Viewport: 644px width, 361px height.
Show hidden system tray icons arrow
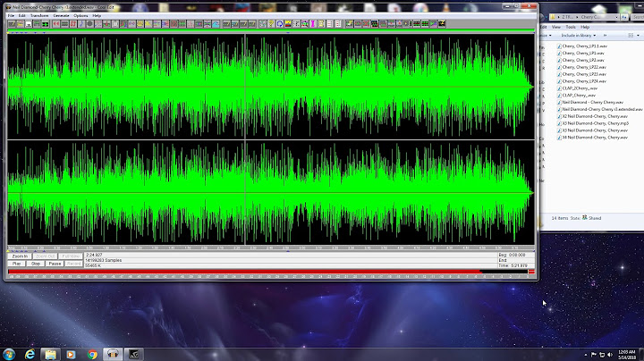(586, 355)
